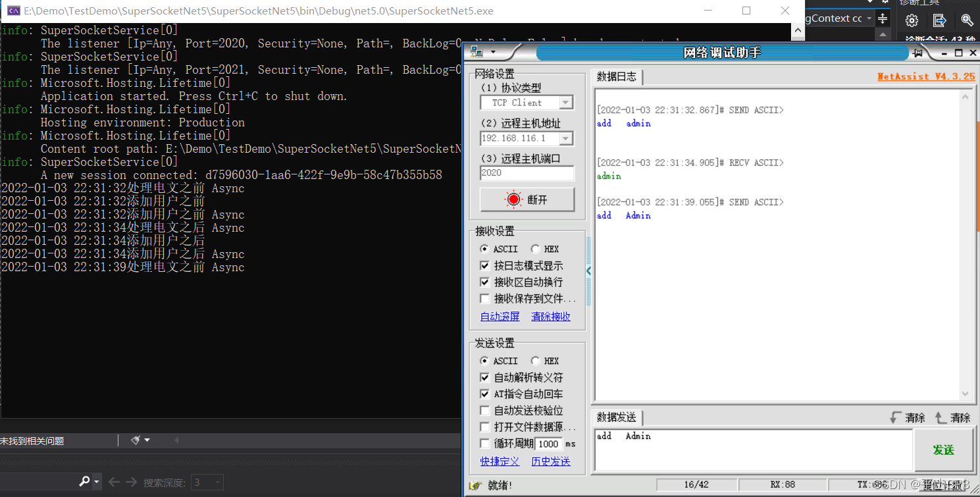The height and width of the screenshot is (497, 980).
Task: Open the TCP Client protocol type dropdown
Action: click(x=565, y=103)
